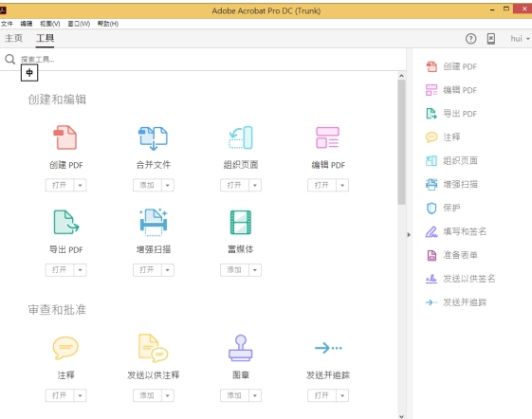This screenshot has width=532, height=419.
Task: Open 组织页面 shortcut in right pane
Action: coord(451,160)
